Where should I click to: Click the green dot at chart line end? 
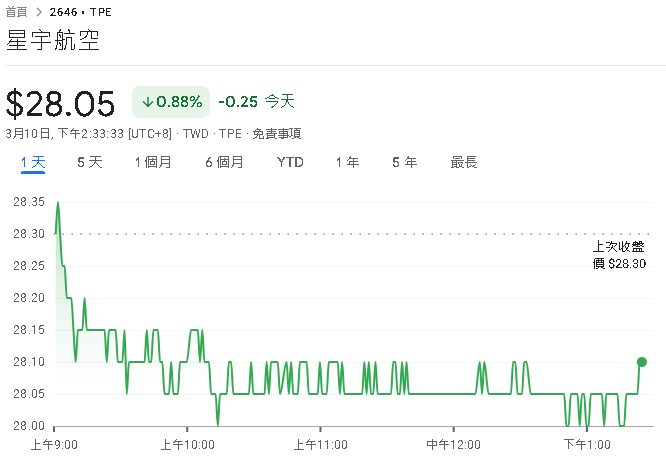click(x=642, y=362)
